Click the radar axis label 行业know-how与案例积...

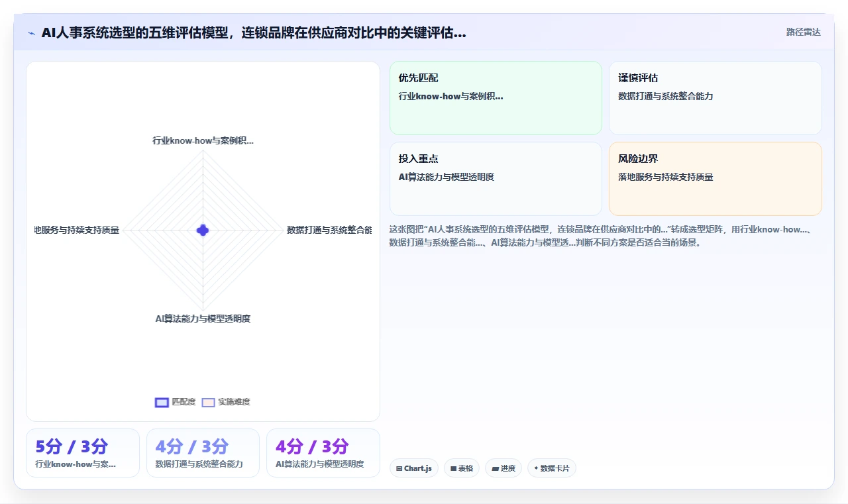point(203,140)
